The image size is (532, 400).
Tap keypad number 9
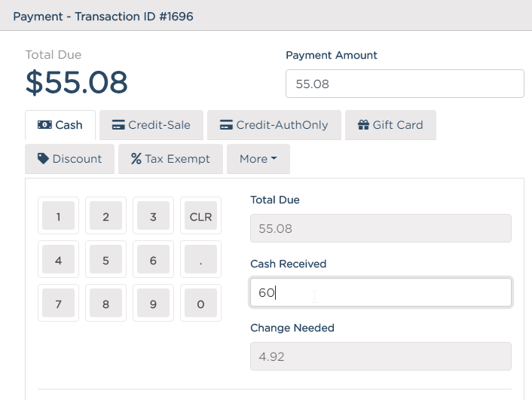pyautogui.click(x=154, y=304)
